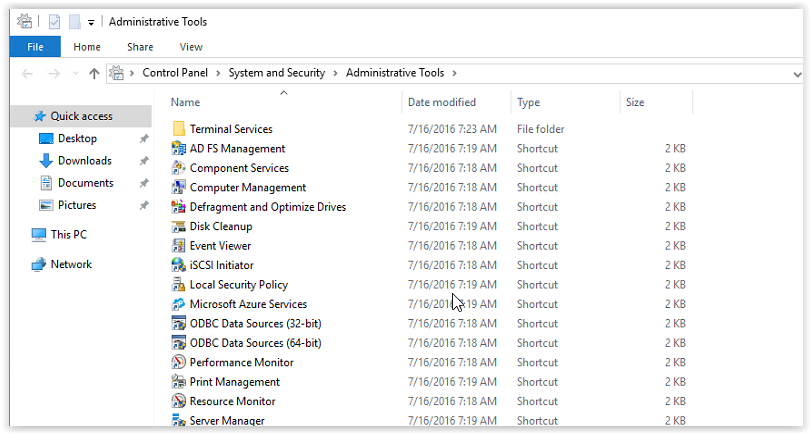The width and height of the screenshot is (811, 434).
Task: Click the Administrative Tools breadcrumb
Action: pos(395,73)
